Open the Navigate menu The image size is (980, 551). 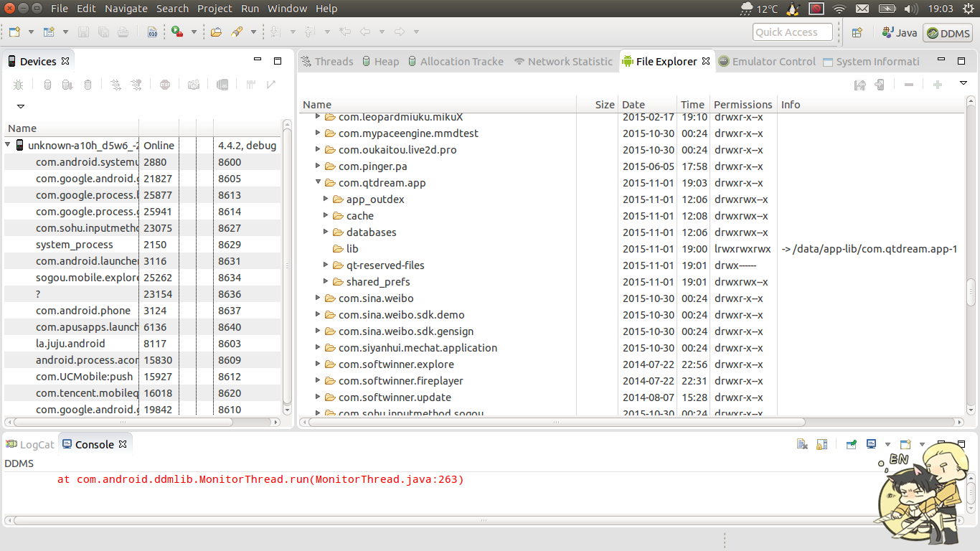(126, 9)
